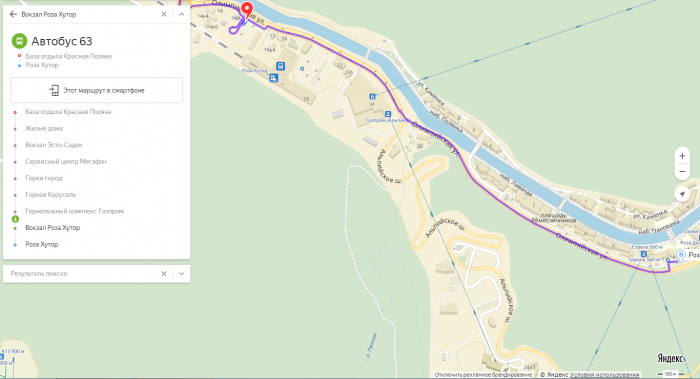Screen dimensions: 700x379
Task: Select stop Вокзал Эсто-Садок in the list
Action: (x=54, y=145)
